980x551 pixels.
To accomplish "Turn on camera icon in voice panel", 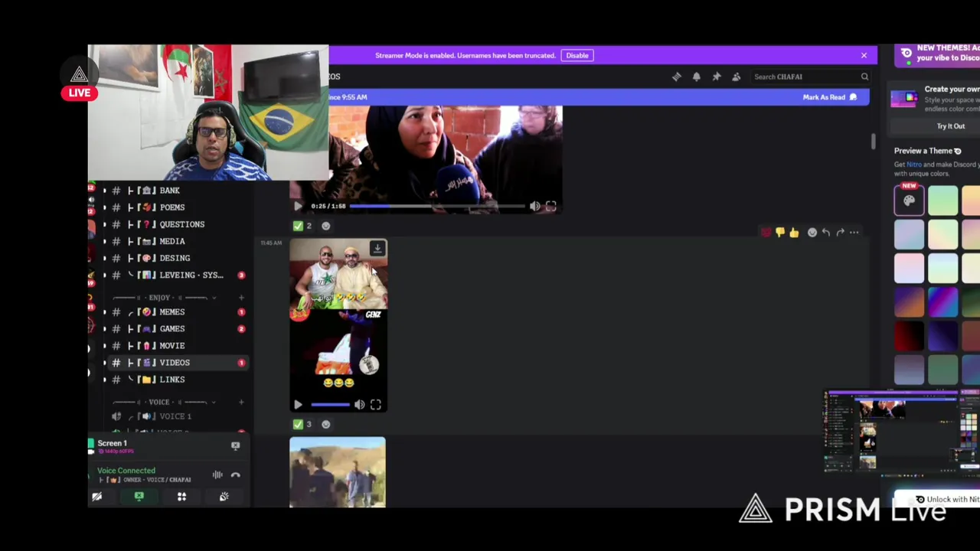I will point(97,497).
